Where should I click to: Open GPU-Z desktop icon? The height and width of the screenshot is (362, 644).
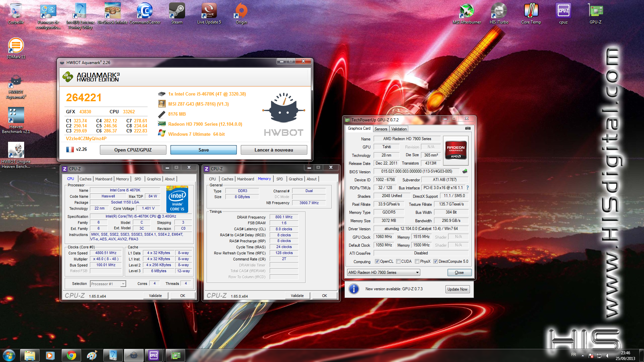click(595, 13)
